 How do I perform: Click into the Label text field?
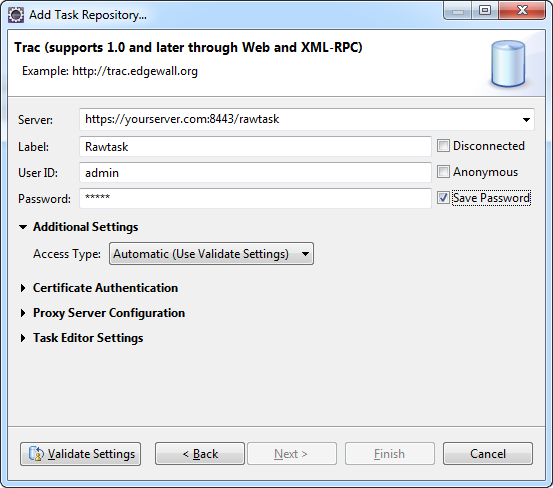[x=255, y=147]
